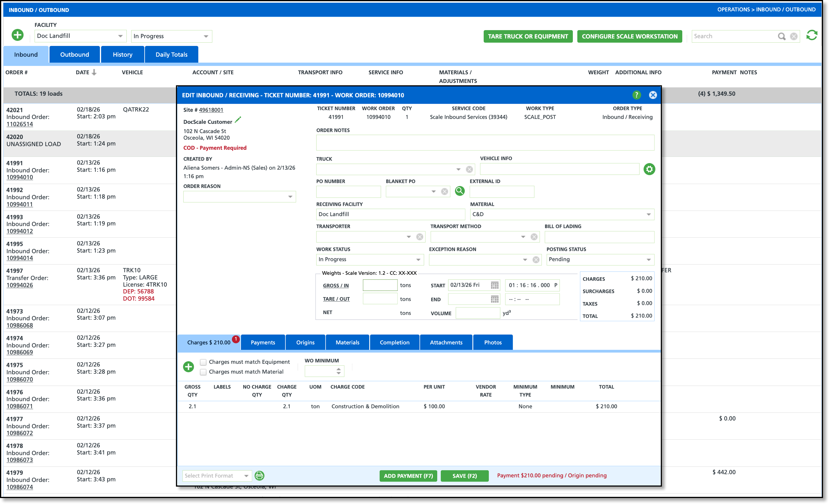Click the pencil icon next to DocScale Customer

tap(238, 120)
